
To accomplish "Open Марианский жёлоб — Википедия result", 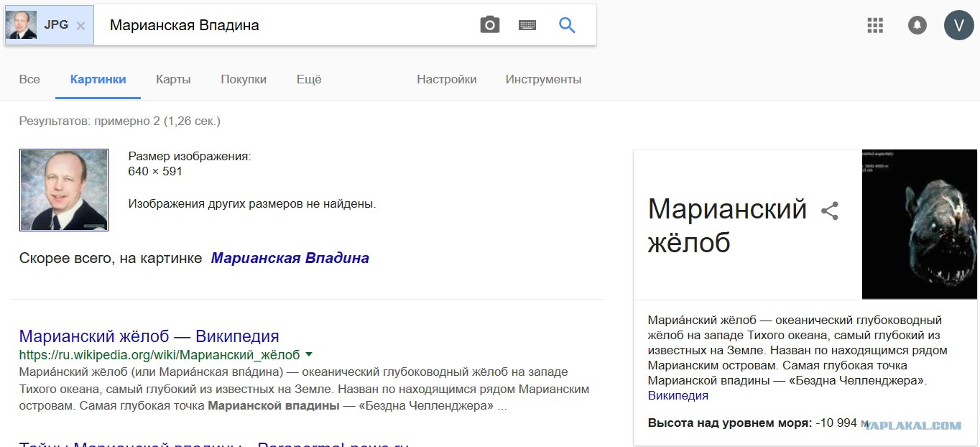I will click(x=149, y=336).
